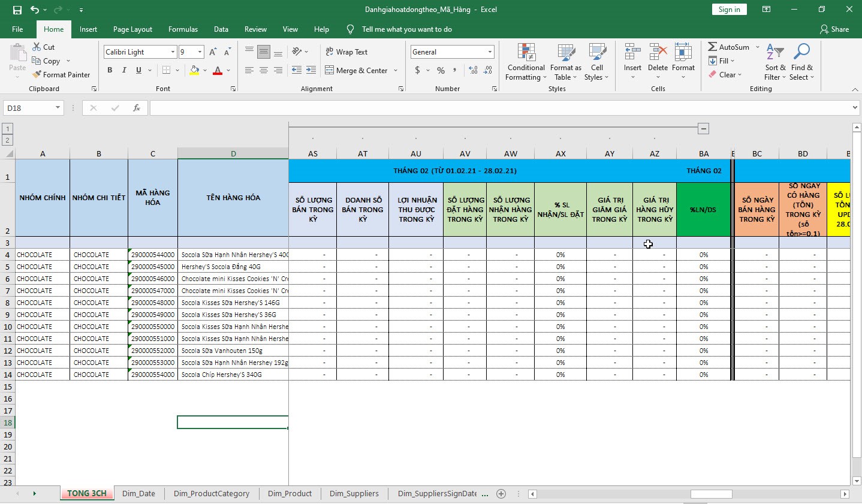Click in the formula bar
The height and width of the screenshot is (504, 862).
point(501,108)
